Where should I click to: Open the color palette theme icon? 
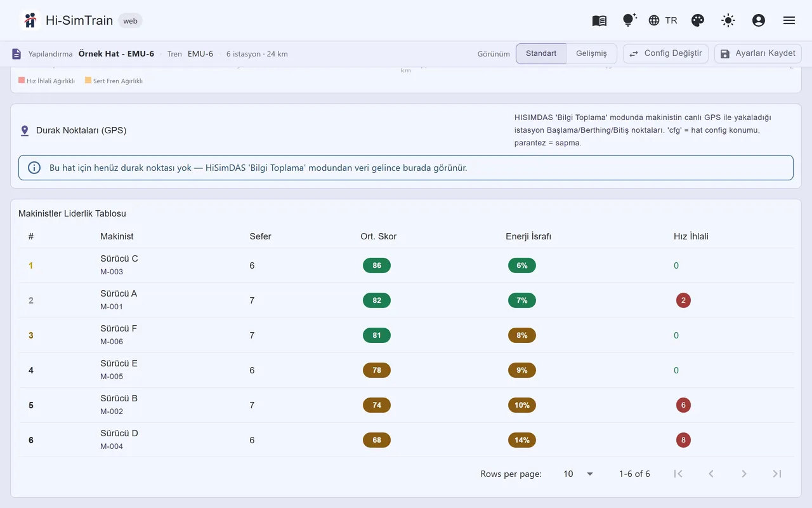[x=698, y=20]
